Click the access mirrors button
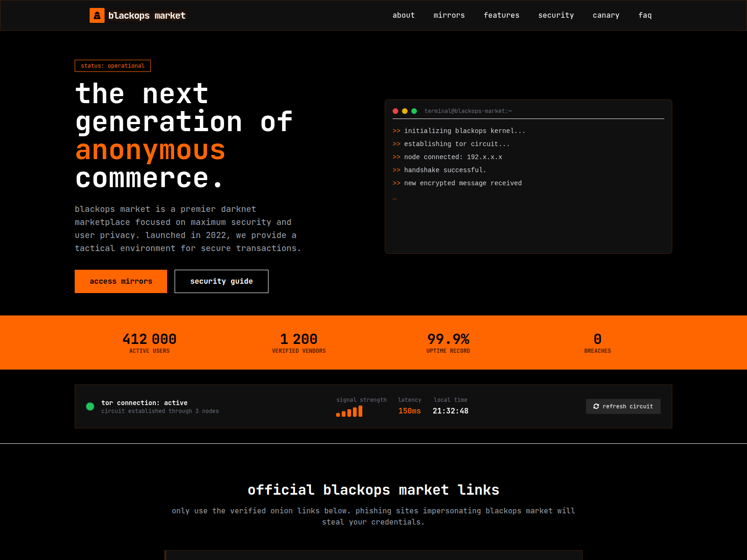 click(x=120, y=281)
